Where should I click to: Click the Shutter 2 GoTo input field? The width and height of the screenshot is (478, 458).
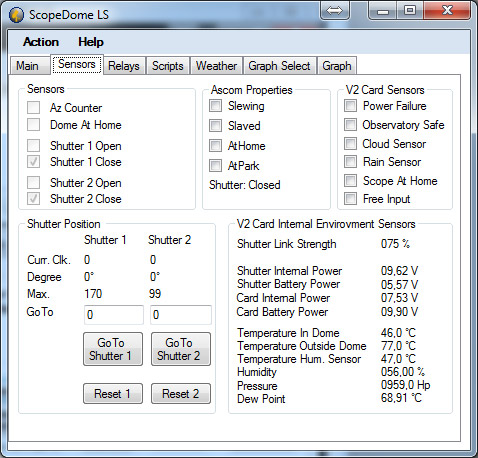coord(181,315)
